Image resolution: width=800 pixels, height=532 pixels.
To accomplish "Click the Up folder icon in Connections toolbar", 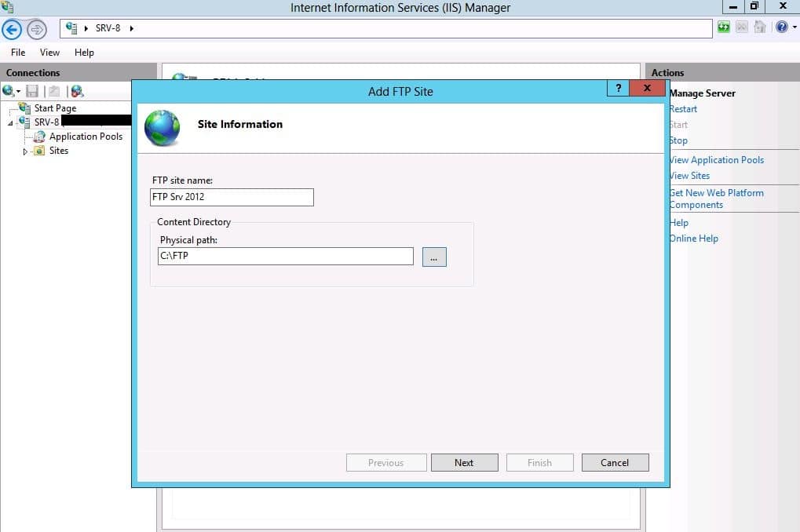I will tap(54, 91).
